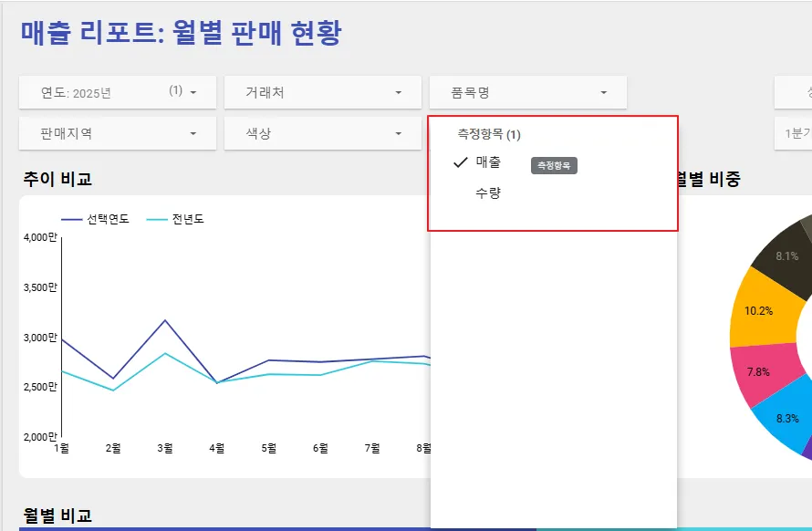The height and width of the screenshot is (531, 812).
Task: Click the checkmark beside 매출 option
Action: coord(461,162)
